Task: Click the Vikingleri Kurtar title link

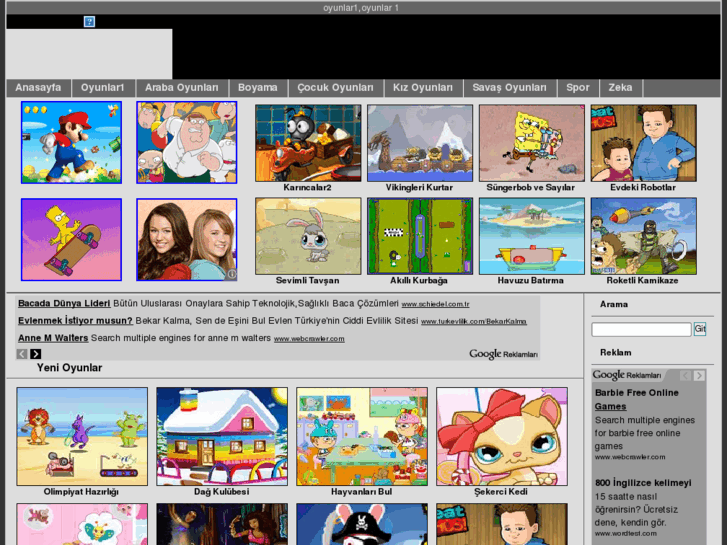Action: (x=419, y=187)
